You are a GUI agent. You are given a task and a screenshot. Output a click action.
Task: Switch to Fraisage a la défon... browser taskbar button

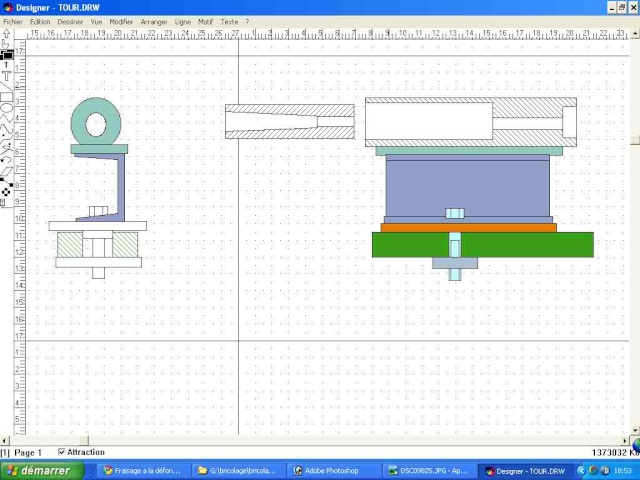point(142,471)
